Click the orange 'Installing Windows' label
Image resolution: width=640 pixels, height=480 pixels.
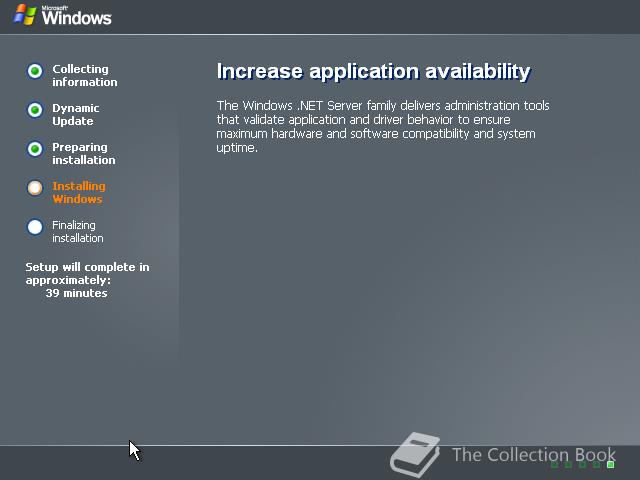[x=79, y=193]
